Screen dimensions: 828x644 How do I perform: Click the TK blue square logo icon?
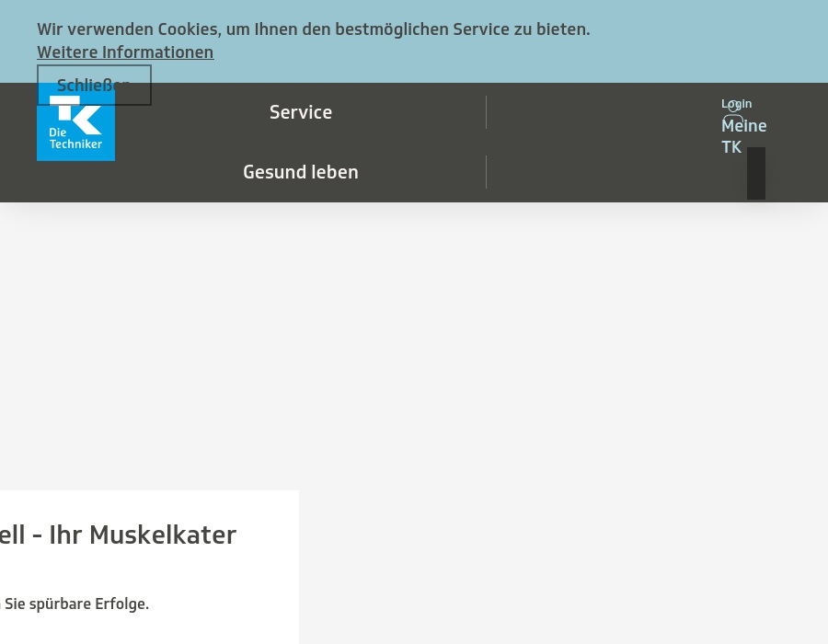[75, 120]
